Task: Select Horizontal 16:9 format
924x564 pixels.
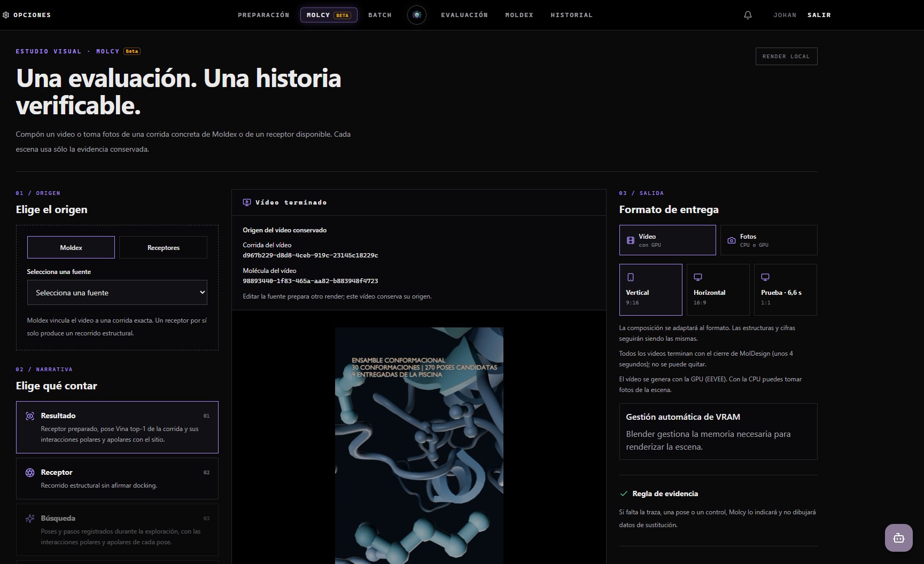Action: click(x=718, y=289)
